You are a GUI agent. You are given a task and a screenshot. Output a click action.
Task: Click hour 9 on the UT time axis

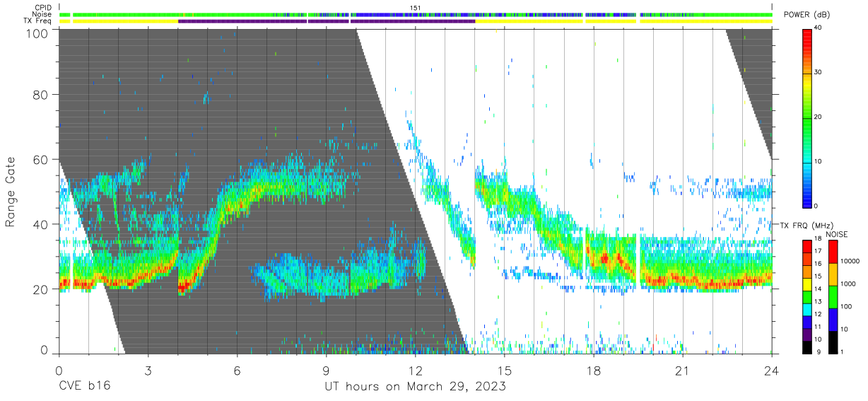click(x=326, y=370)
